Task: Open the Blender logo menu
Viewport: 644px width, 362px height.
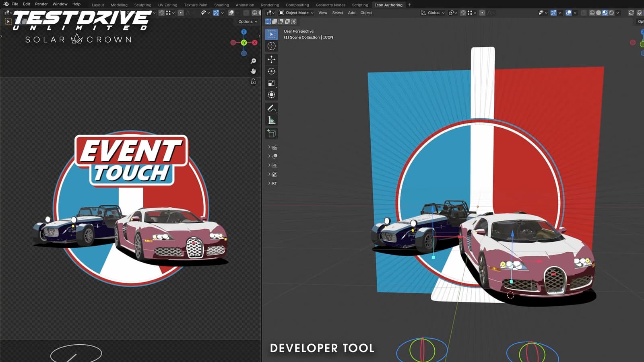Action: [x=6, y=4]
